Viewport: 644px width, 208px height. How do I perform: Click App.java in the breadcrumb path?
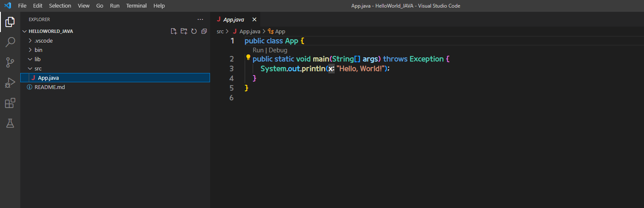[250, 31]
